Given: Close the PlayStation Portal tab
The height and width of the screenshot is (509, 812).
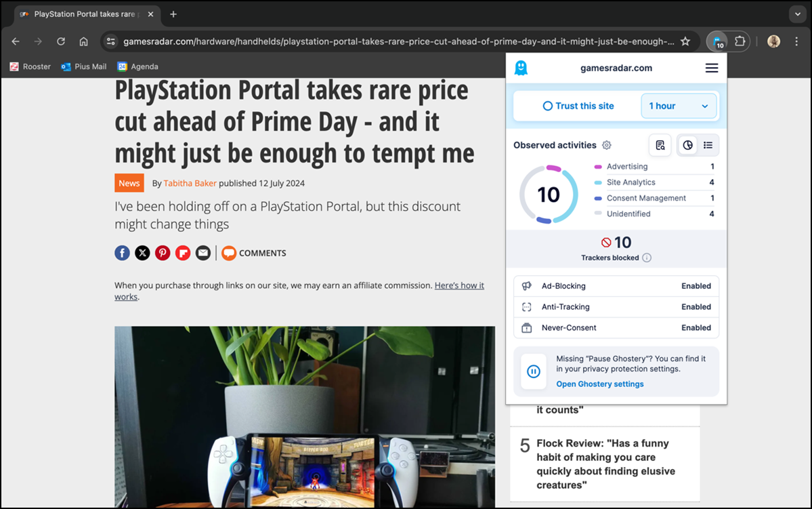Looking at the screenshot, I should (151, 14).
